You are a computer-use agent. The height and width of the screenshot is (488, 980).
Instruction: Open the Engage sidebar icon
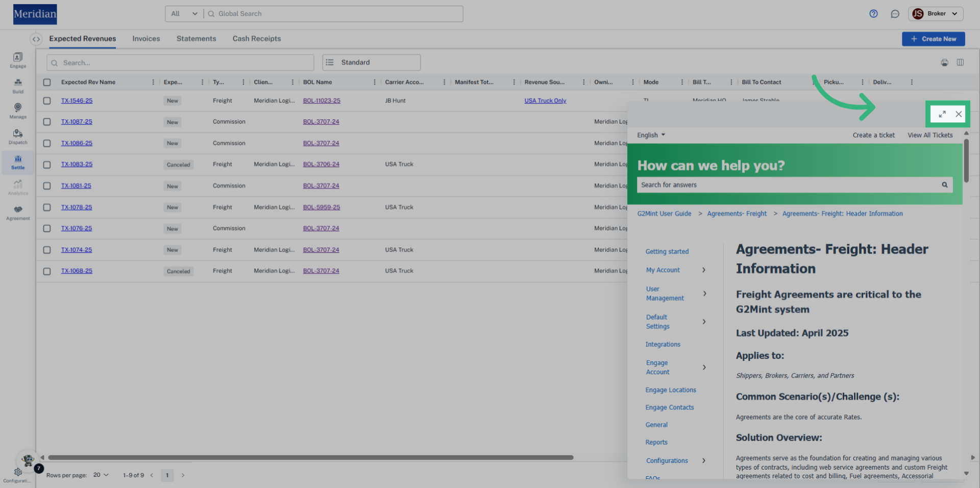[18, 60]
